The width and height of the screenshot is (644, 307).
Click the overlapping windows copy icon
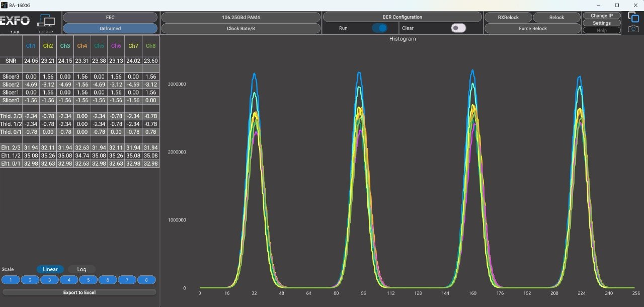pos(633,17)
